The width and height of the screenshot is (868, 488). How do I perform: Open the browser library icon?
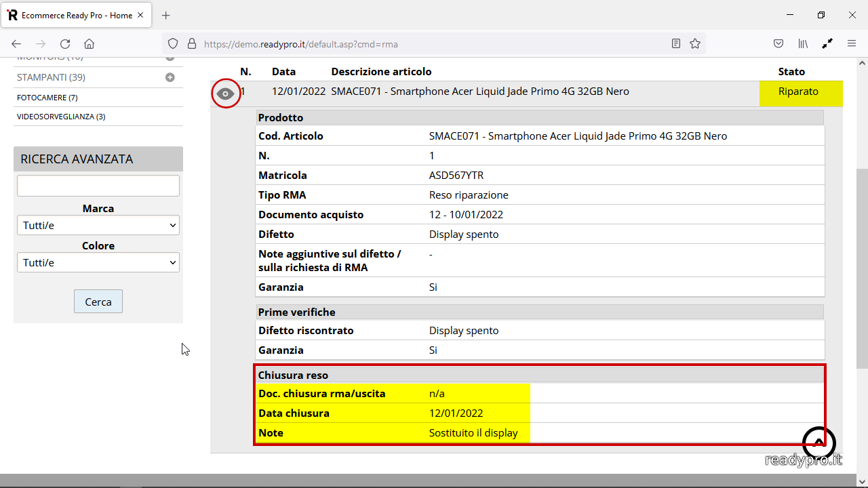pyautogui.click(x=803, y=43)
